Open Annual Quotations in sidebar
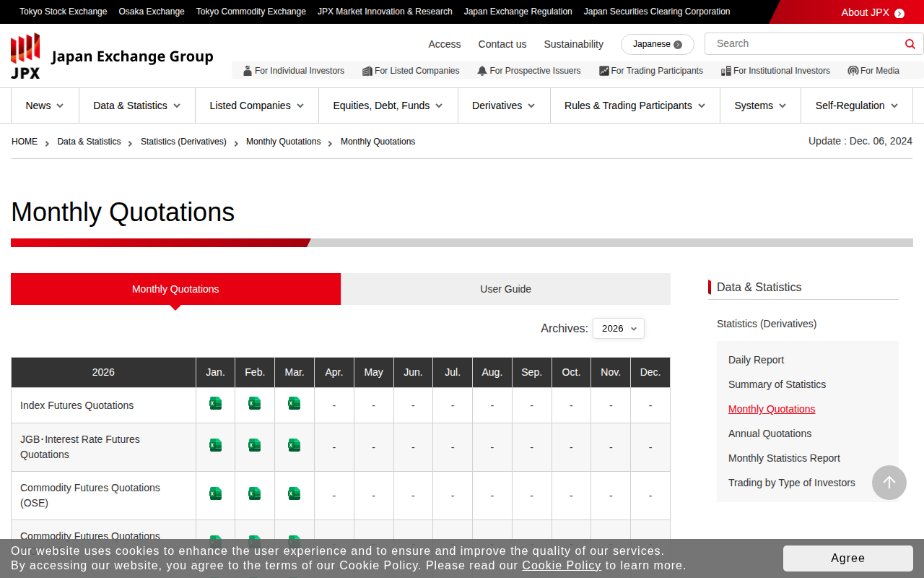This screenshot has width=924, height=578. coord(770,433)
